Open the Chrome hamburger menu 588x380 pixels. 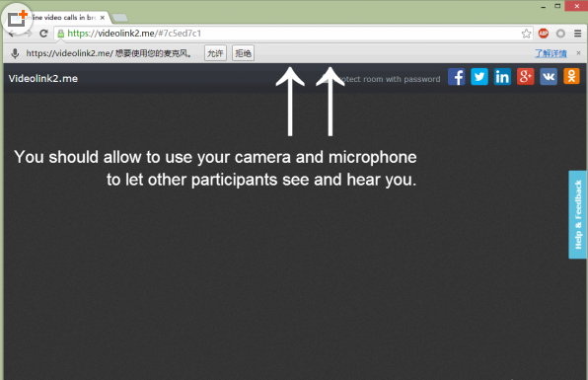click(578, 34)
